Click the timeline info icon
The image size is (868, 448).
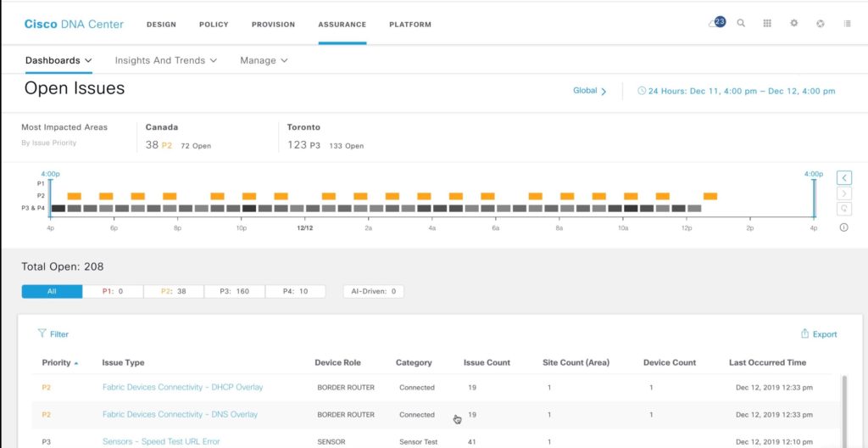tap(843, 227)
